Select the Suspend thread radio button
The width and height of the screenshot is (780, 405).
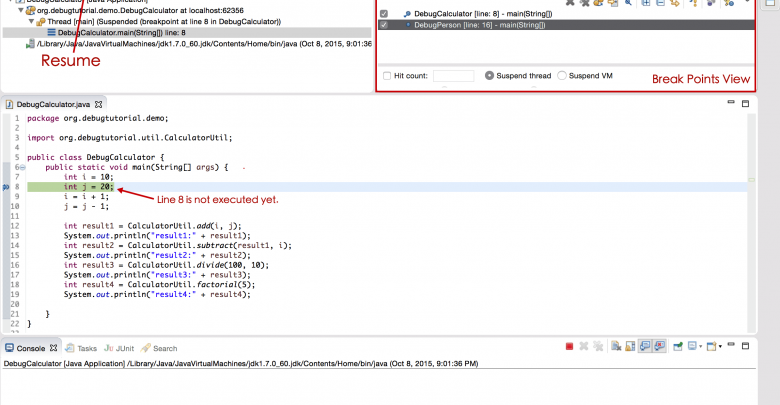(489, 76)
